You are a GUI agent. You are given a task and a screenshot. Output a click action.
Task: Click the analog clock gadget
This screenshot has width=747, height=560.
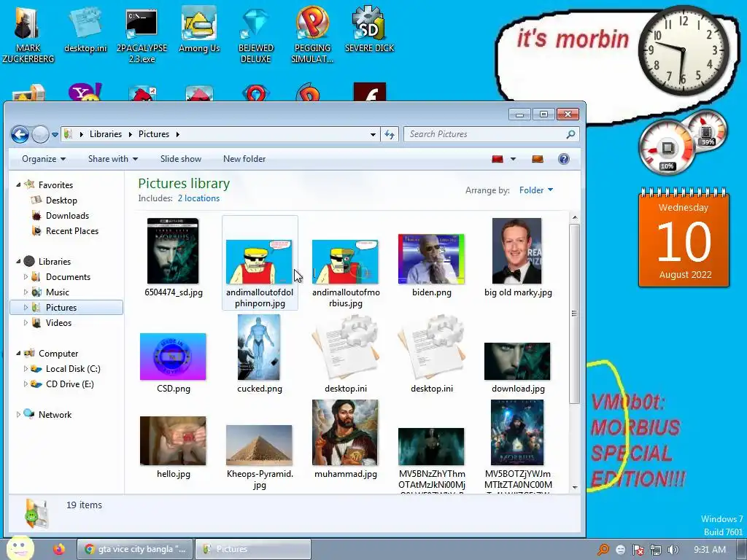[684, 50]
